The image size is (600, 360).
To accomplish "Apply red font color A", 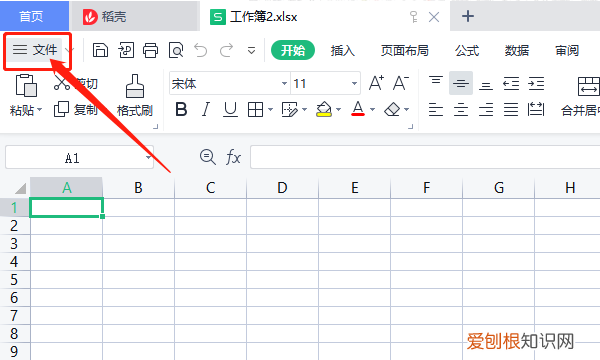I will (x=358, y=109).
